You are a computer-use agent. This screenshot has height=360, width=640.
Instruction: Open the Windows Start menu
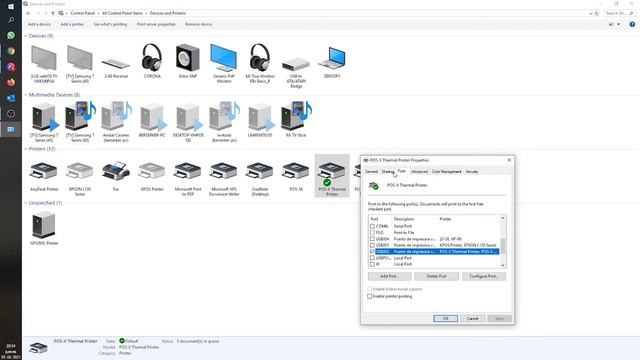11,7
